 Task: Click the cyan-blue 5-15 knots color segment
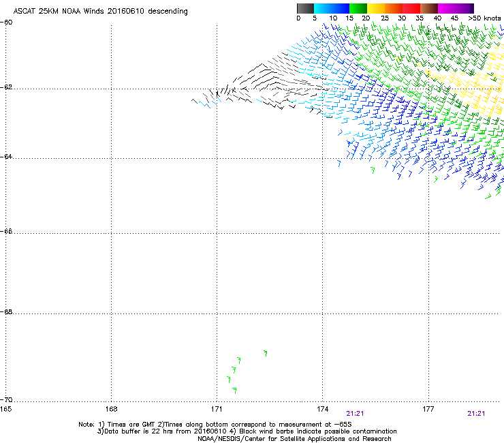pyautogui.click(x=332, y=8)
